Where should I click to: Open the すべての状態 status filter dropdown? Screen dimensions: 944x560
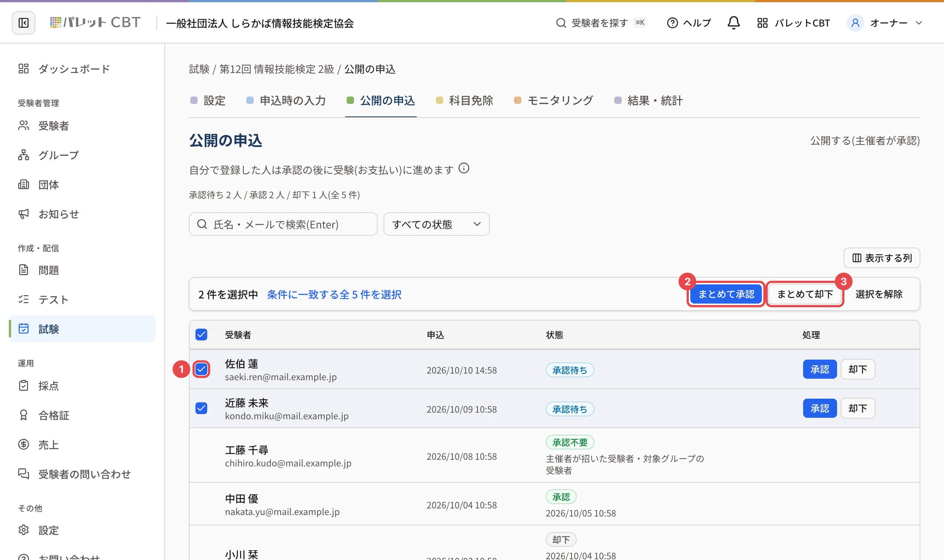[x=437, y=224]
